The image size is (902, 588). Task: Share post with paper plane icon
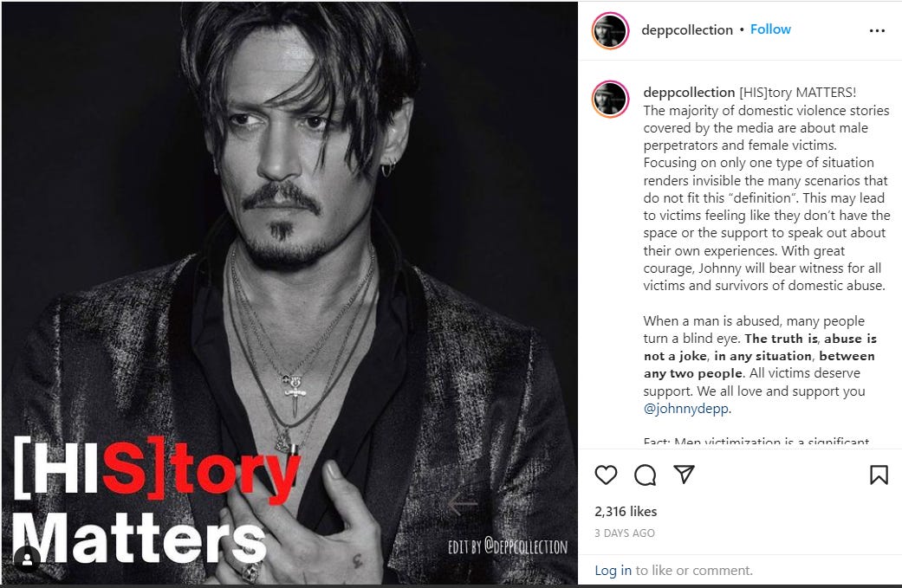coord(684,475)
